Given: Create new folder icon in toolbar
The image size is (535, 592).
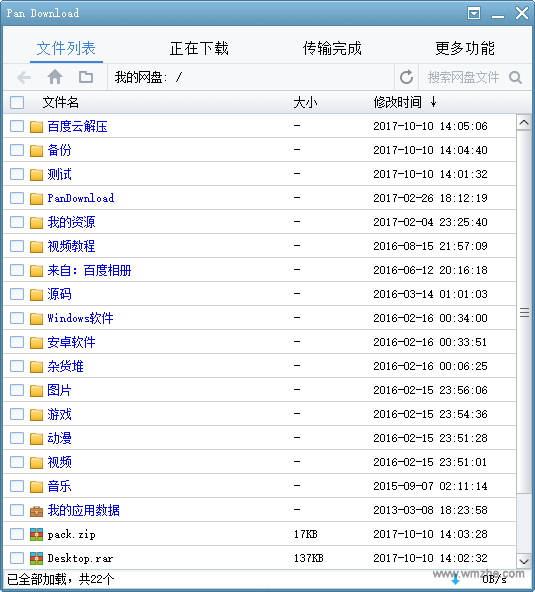Looking at the screenshot, I should click(86, 77).
